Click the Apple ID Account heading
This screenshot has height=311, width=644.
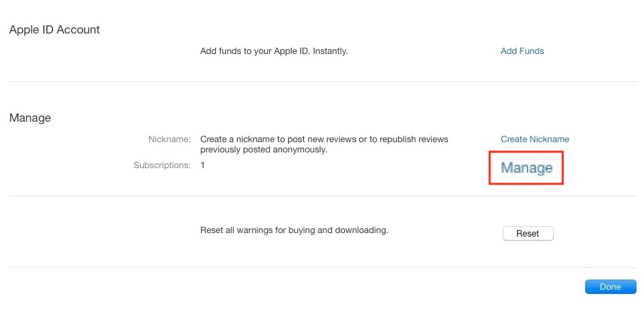click(x=55, y=30)
